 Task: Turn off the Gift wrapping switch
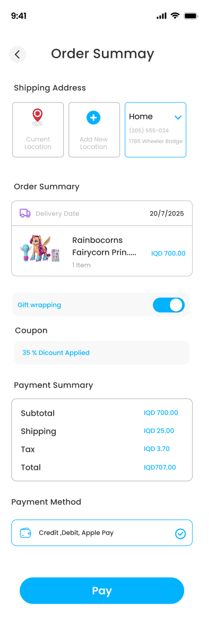(169, 305)
